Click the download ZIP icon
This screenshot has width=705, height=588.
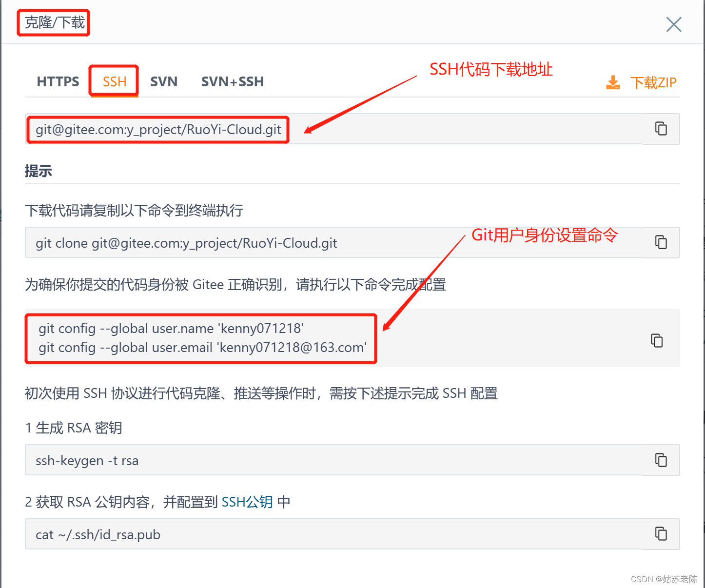[613, 82]
